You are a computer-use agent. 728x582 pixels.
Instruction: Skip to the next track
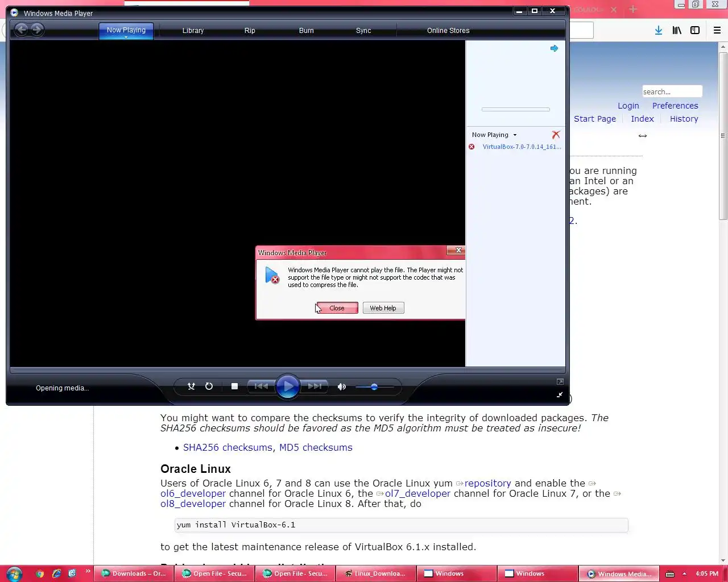(x=315, y=386)
